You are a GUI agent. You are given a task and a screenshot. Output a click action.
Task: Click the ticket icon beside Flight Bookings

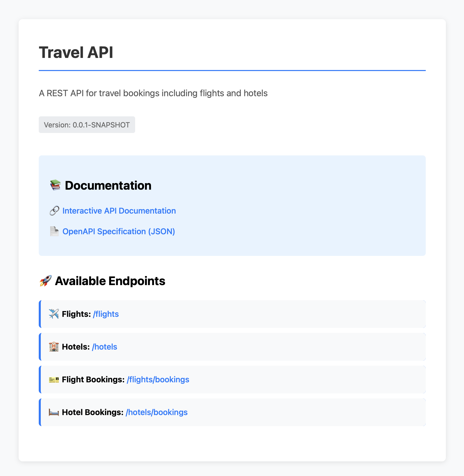pos(54,379)
